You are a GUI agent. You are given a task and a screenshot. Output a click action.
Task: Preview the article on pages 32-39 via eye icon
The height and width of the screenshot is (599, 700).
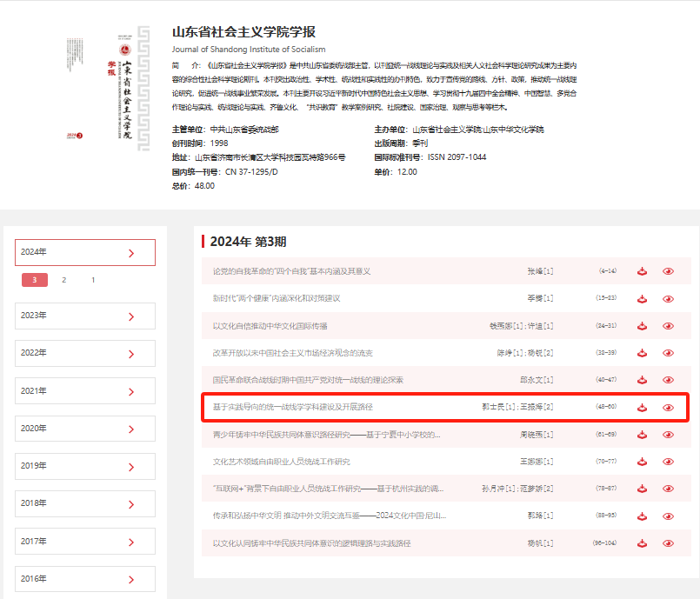tap(668, 353)
